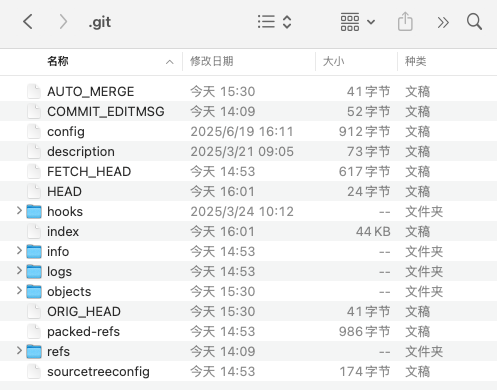
Task: Open the list view switcher
Action: 275,22
